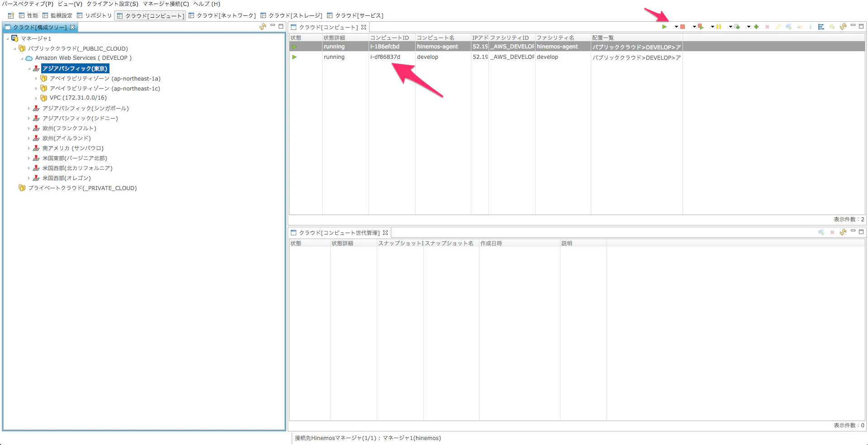
Task: Switch to クラウド[サービス] perspective
Action: pyautogui.click(x=355, y=15)
